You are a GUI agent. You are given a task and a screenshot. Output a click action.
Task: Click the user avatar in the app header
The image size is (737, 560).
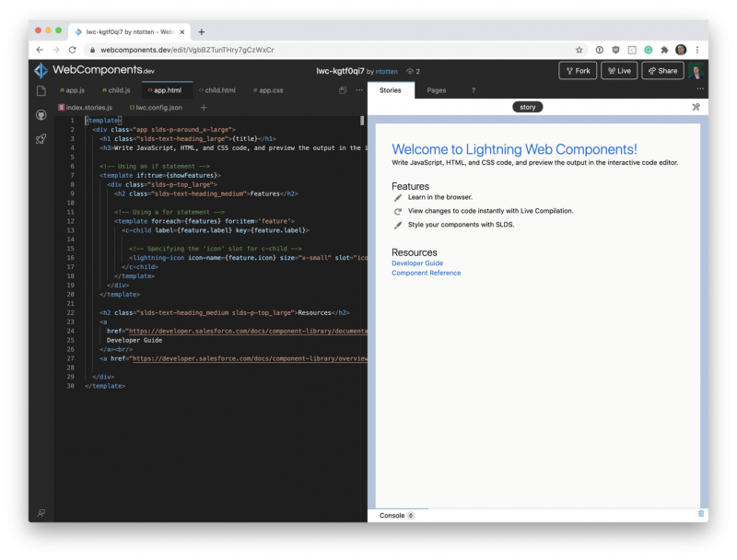[696, 71]
